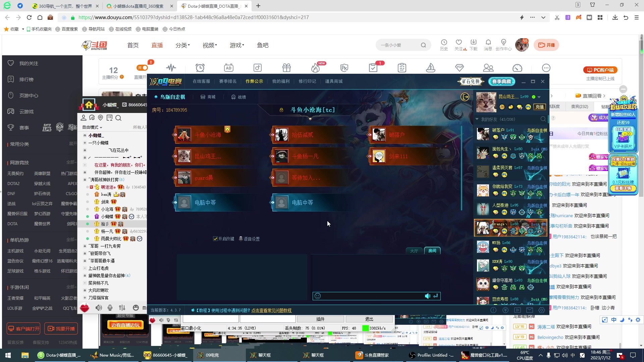
Task: Click the PK shield icon in streamer toolbar
Action: click(344, 68)
